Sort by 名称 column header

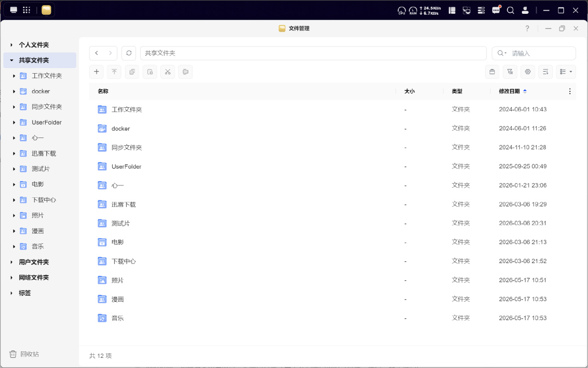103,92
